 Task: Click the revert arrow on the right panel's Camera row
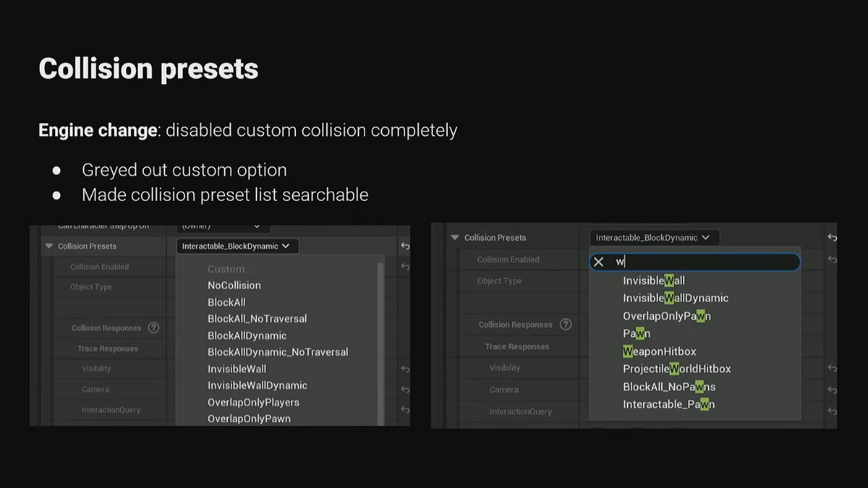point(831,389)
